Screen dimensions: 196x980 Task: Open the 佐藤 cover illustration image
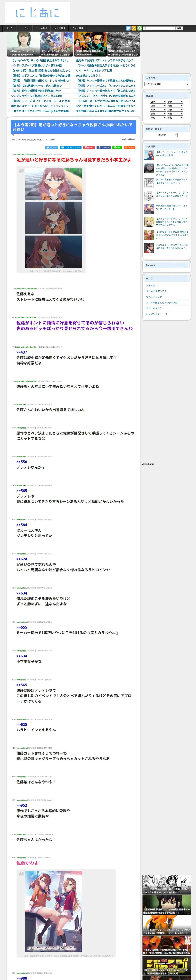pyautogui.click(x=54, y=912)
